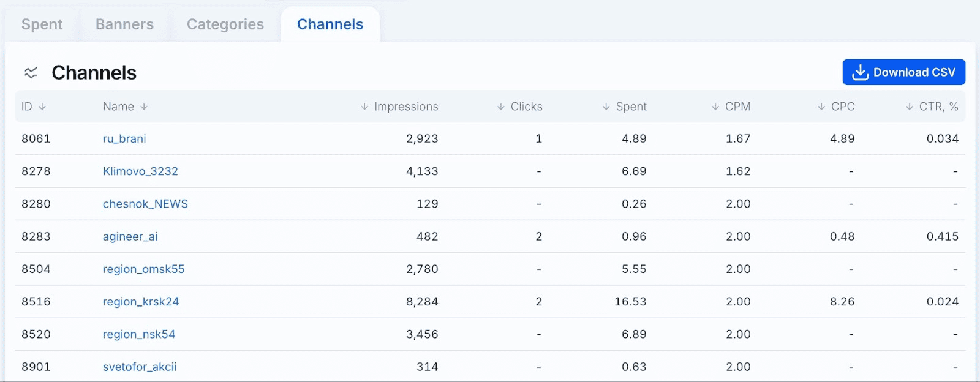Sort by the Name column header
The image size is (980, 382).
tap(126, 107)
